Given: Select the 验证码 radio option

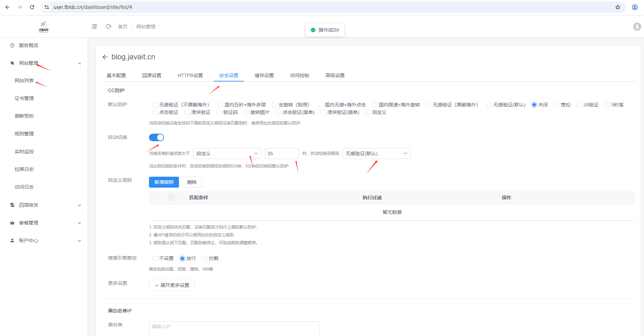Looking at the screenshot, I should pos(219,112).
